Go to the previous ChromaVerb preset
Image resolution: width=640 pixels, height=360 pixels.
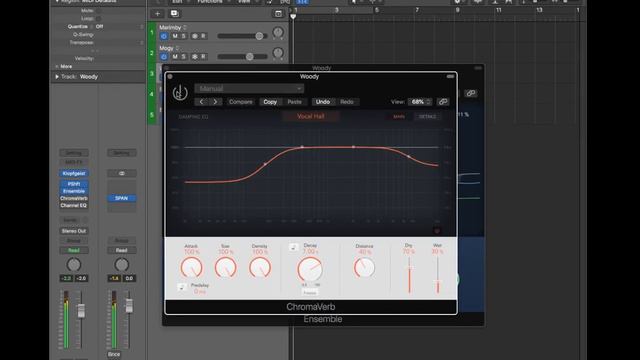coord(202,102)
